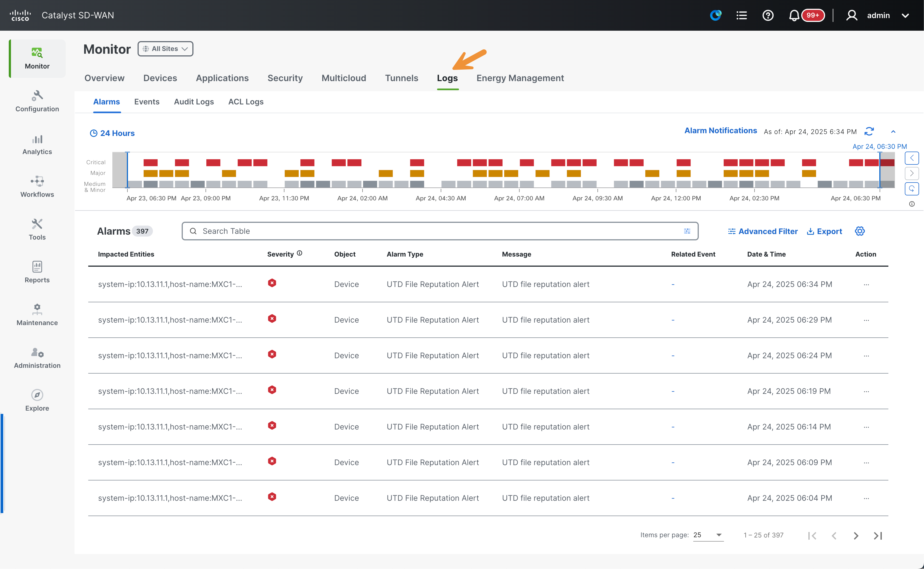
Task: Shift the alarm timeline backward with left arrow
Action: click(x=912, y=158)
